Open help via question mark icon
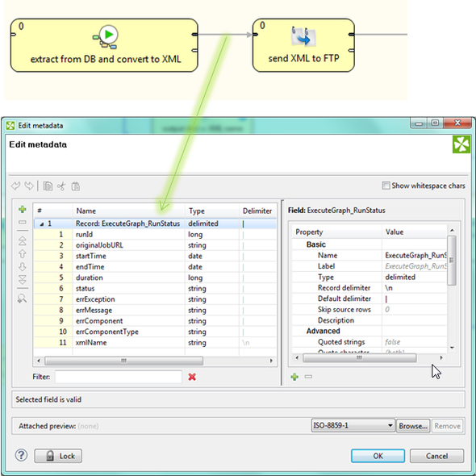Screen dimensions: 476x476 21,455
